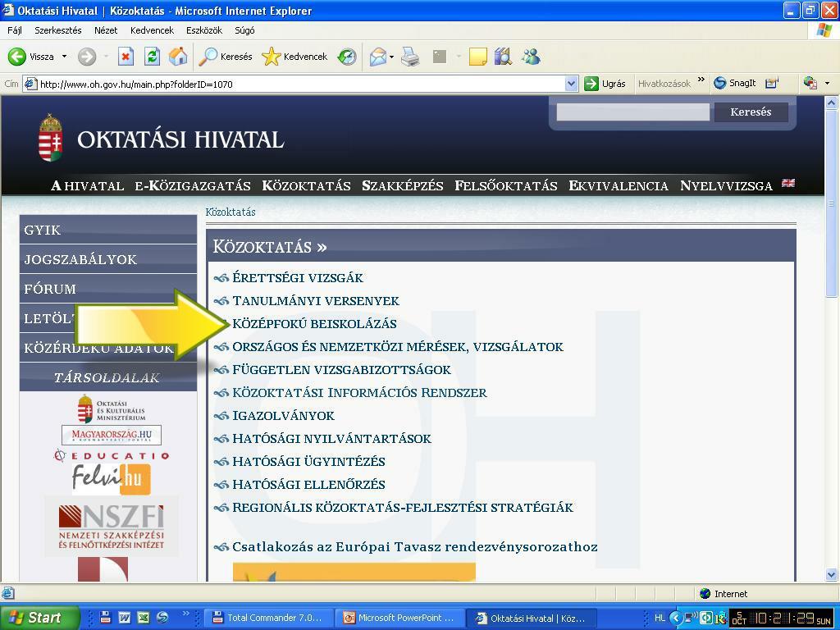Open the Közoktatás navigation tab
The height and width of the screenshot is (630, 840).
pyautogui.click(x=307, y=186)
